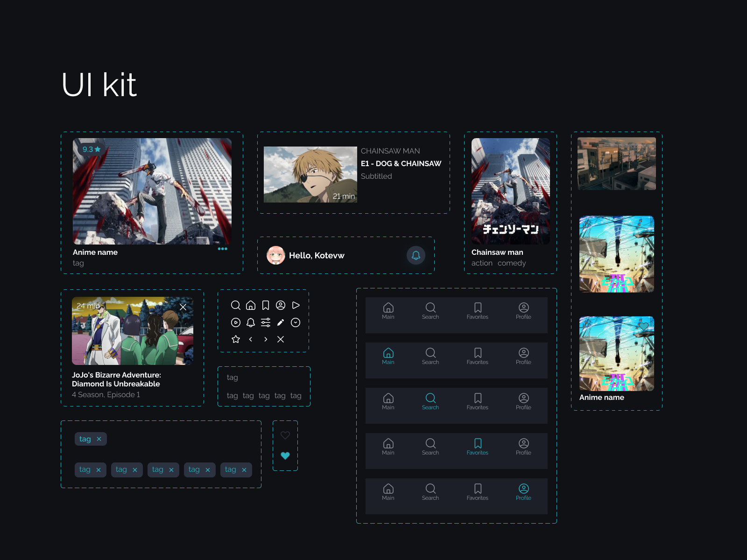Open the colorful thumbnail without a heart
Viewport: 747px width, 560px height.
tap(617, 254)
